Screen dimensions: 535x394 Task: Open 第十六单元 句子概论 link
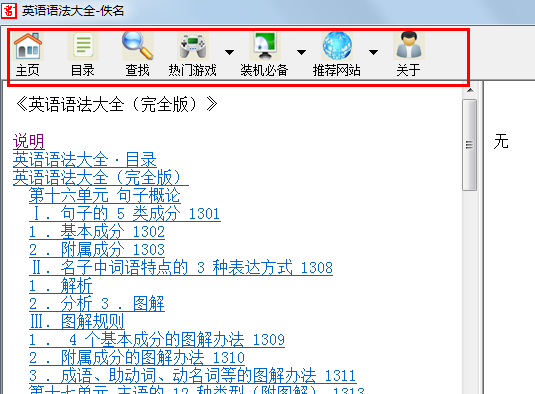click(x=105, y=195)
